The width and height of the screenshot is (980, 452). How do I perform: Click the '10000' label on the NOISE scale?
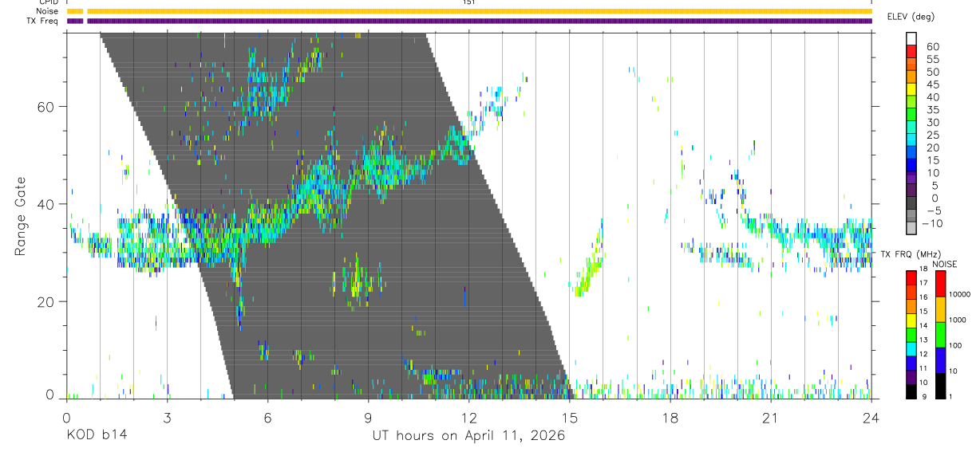click(960, 294)
